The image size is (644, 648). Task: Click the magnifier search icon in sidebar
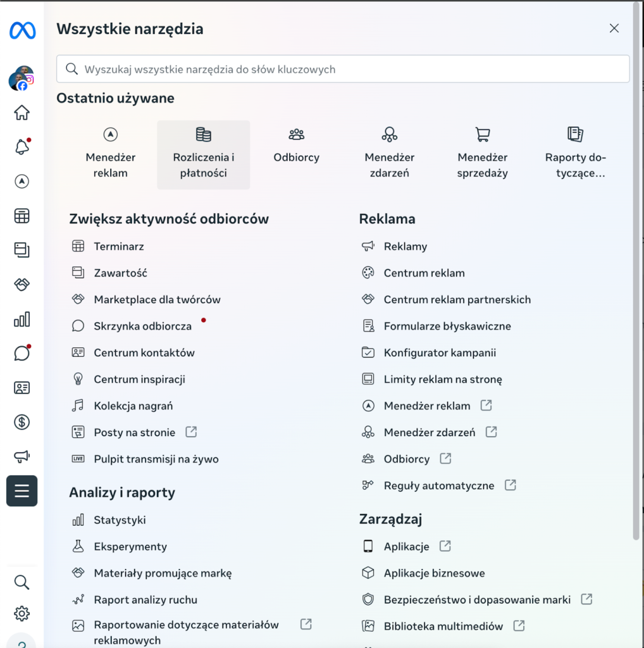click(22, 582)
